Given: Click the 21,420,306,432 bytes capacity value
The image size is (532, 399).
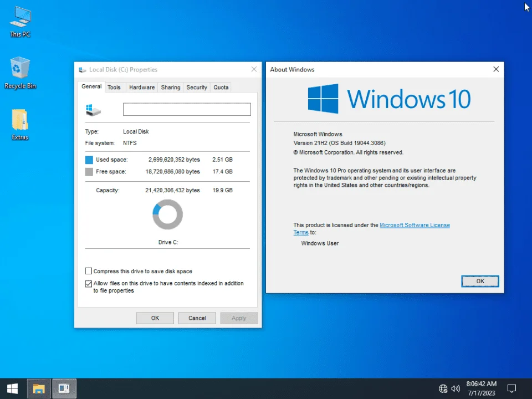Looking at the screenshot, I should pyautogui.click(x=172, y=190).
